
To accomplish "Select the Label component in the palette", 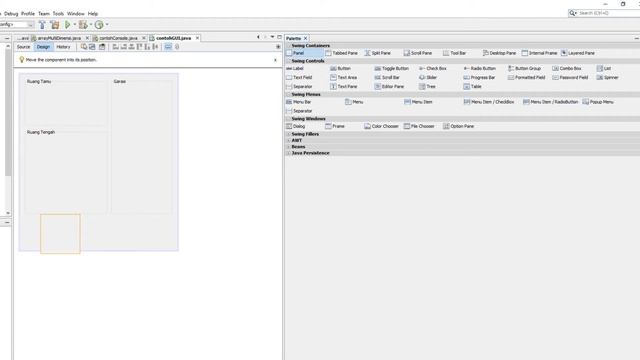I will tap(295, 69).
